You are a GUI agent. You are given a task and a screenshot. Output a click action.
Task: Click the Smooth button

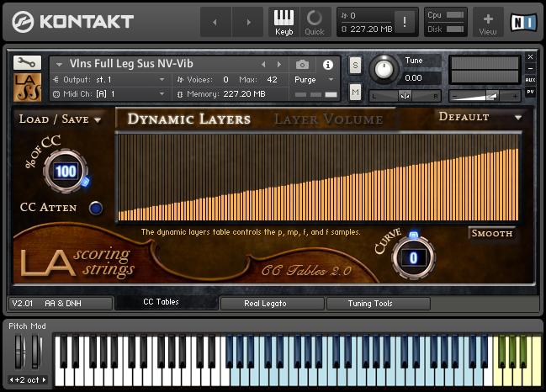[x=491, y=233]
